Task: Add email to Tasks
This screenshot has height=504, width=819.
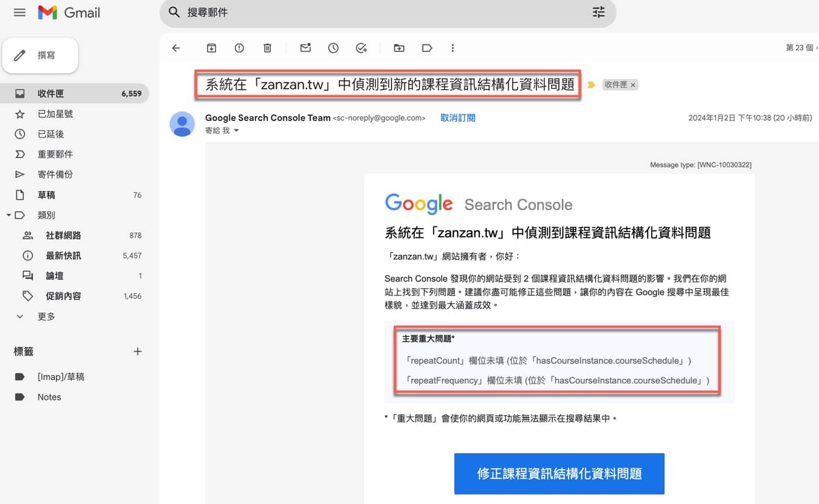Action: (362, 48)
